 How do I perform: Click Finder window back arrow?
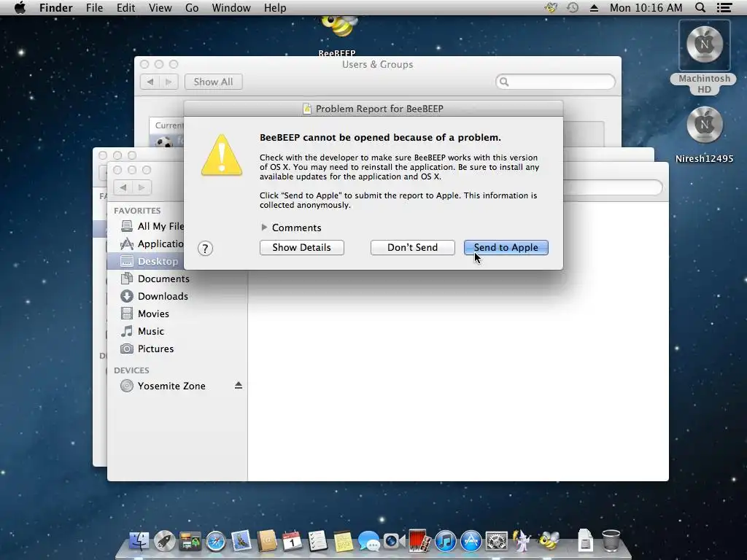tap(123, 187)
